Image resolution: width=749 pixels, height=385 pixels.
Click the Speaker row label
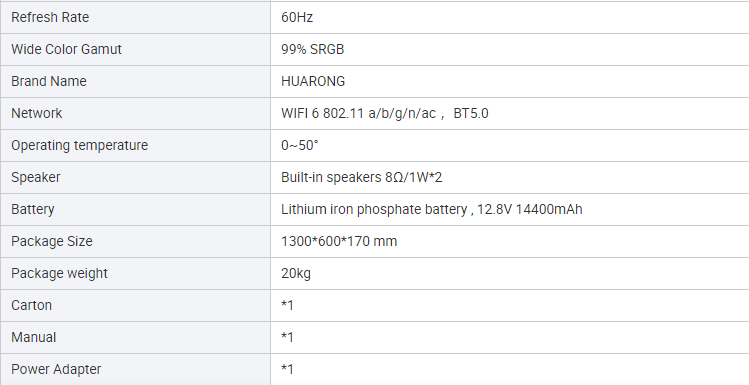tap(36, 177)
